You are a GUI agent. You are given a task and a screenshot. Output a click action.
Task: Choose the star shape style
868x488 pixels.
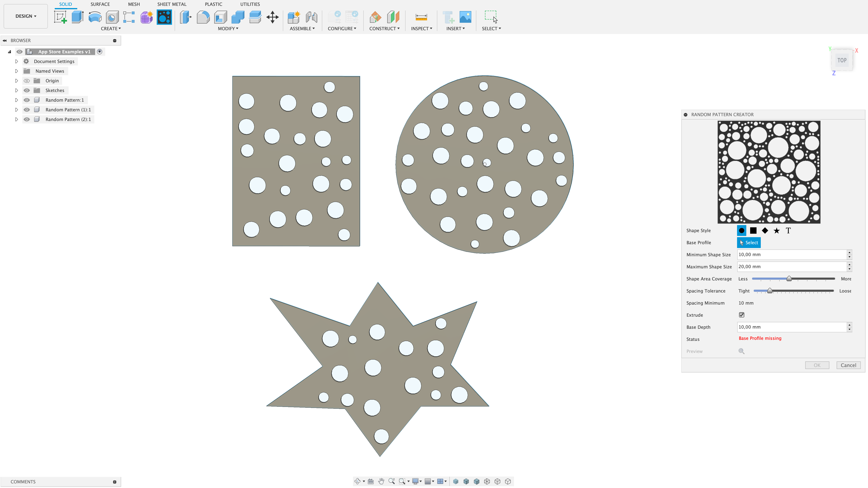tap(776, 231)
